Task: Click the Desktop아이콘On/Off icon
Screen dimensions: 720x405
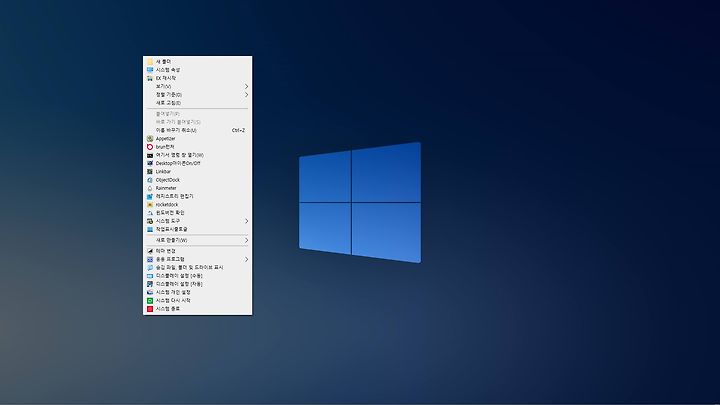Action: point(150,163)
